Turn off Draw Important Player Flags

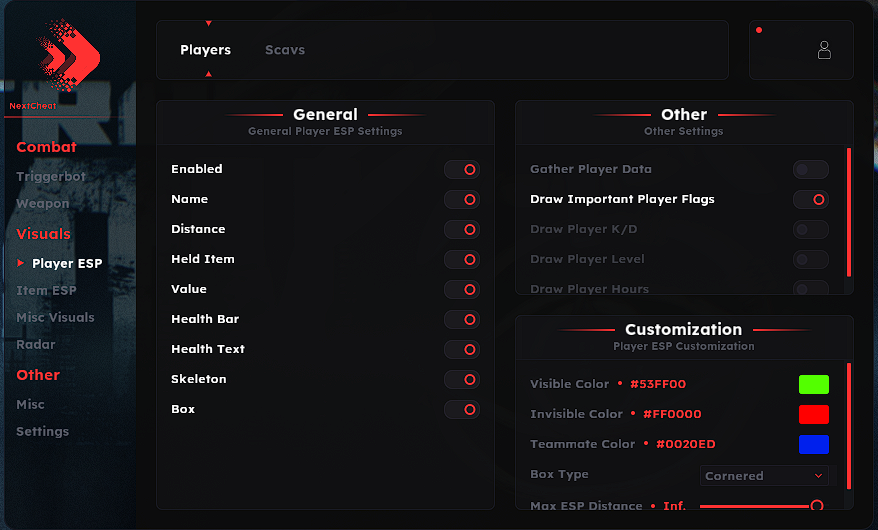(811, 200)
